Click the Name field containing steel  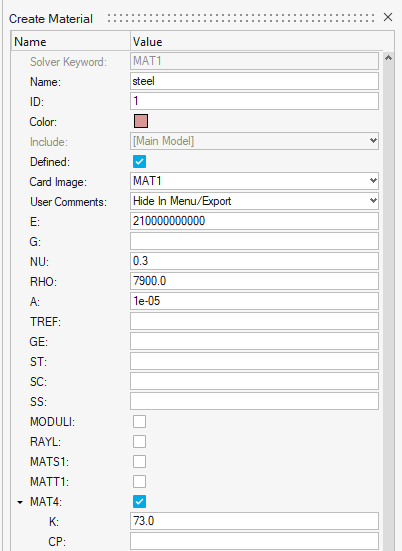(x=254, y=81)
